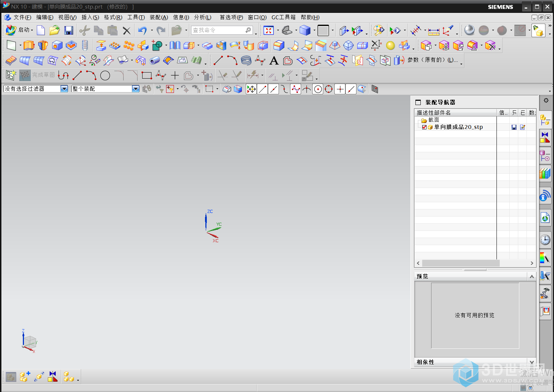This screenshot has width=554, height=392.
Task: Select the Revolve feature icon
Action: pos(43,45)
